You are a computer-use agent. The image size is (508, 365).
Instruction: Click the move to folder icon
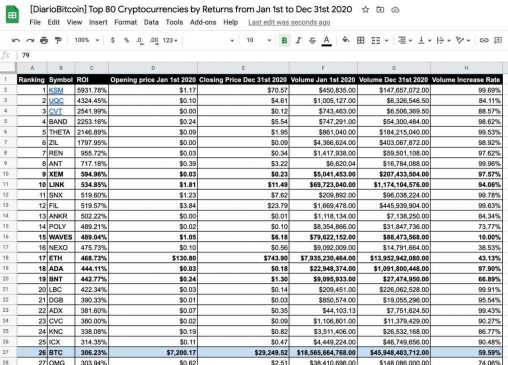380,10
